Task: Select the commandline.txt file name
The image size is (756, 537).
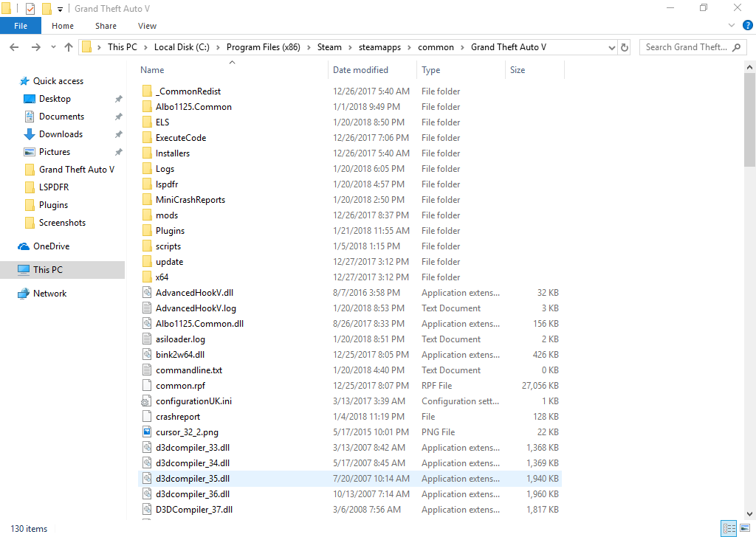Action: [189, 370]
